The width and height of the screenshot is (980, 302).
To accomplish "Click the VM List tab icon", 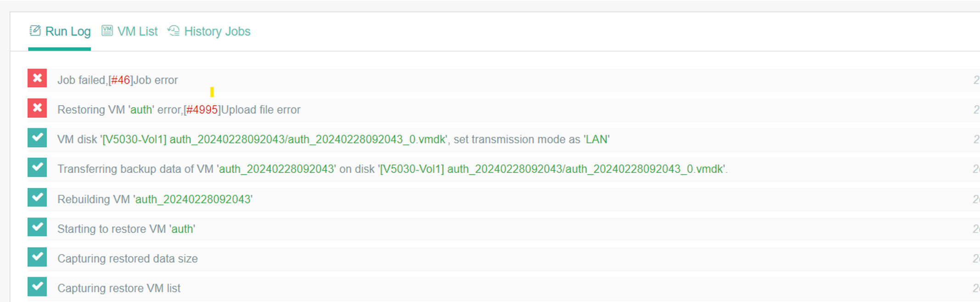I will (107, 31).
